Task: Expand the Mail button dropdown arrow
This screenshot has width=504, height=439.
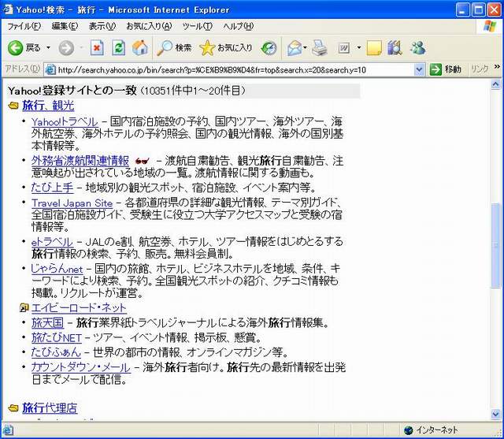Action: click(x=305, y=48)
